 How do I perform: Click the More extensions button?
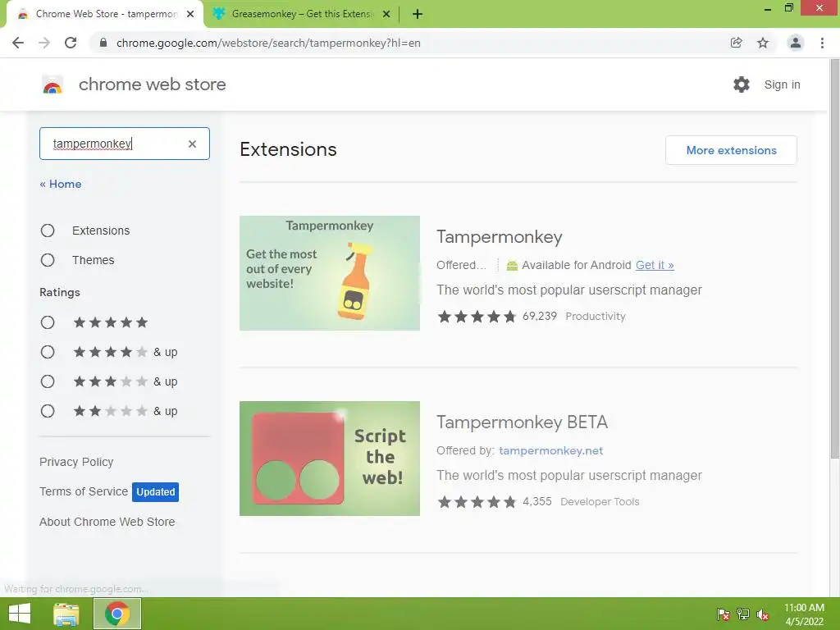pos(731,150)
